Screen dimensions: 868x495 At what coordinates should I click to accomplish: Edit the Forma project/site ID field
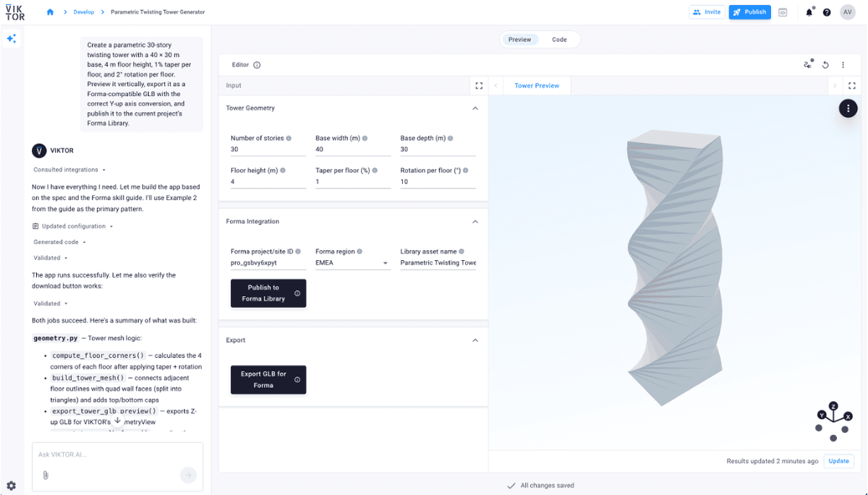pos(268,263)
